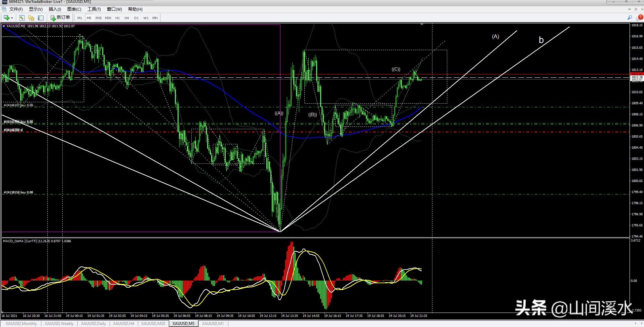
Task: Click the 19 Jul 13:35 time axis label
Action: (x=290, y=316)
